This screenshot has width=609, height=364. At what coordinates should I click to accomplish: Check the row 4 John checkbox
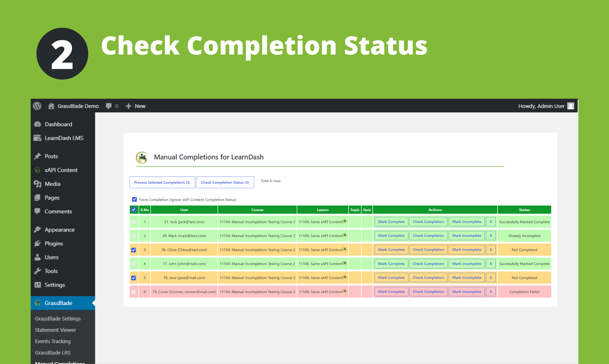[134, 264]
